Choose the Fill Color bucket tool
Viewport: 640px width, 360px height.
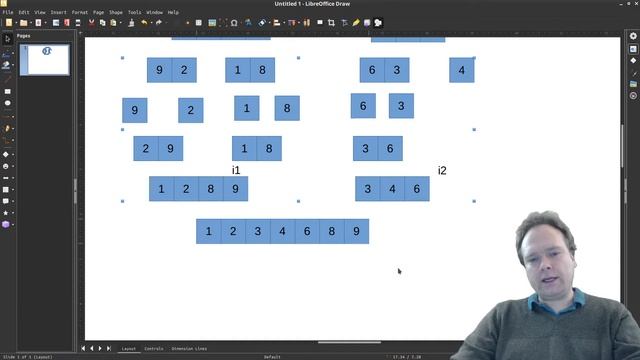pyautogui.click(x=6, y=65)
